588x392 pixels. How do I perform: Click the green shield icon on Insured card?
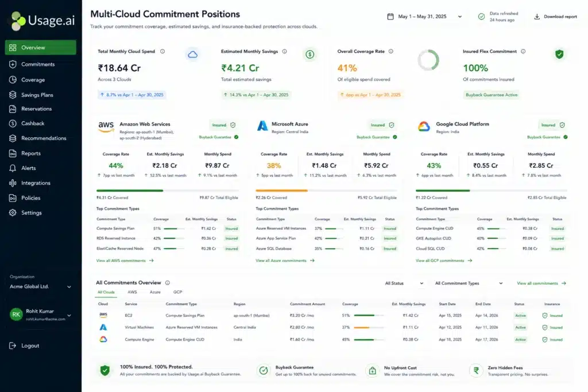click(x=559, y=55)
